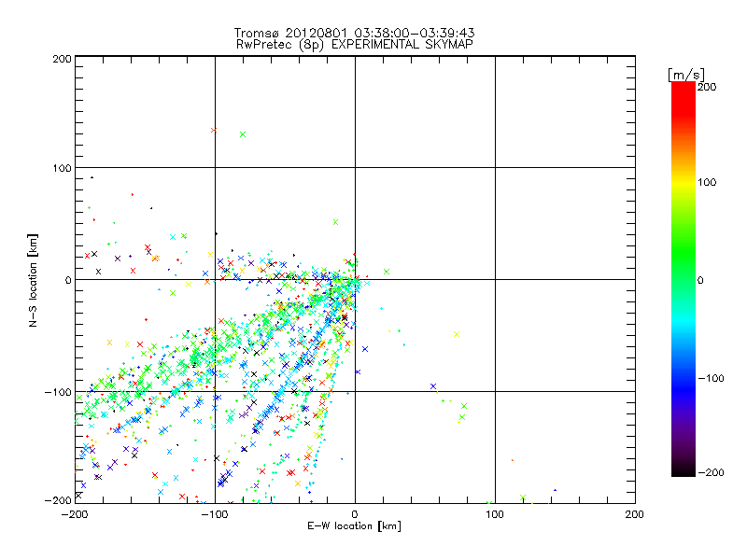Click the x-axis tick label '100'
Screen dimensions: 747x560
click(495, 514)
